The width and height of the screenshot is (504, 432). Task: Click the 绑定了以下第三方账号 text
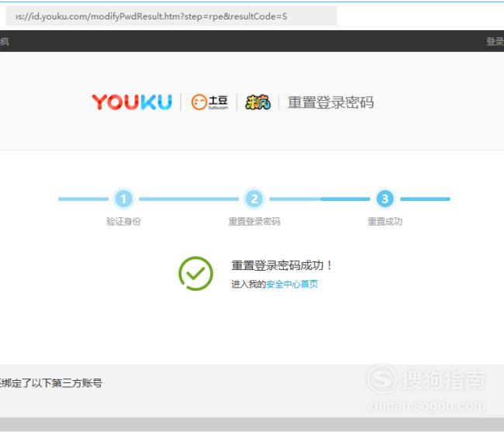(x=50, y=383)
